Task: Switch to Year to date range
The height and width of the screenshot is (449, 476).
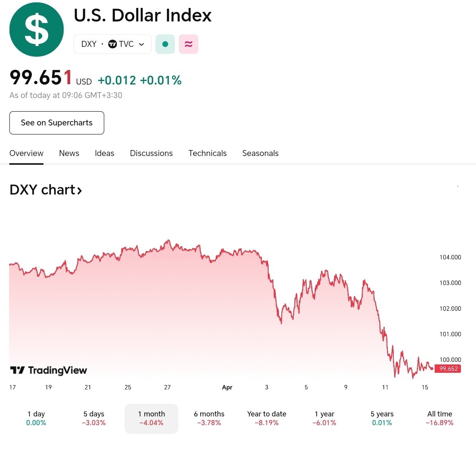Action: (267, 418)
